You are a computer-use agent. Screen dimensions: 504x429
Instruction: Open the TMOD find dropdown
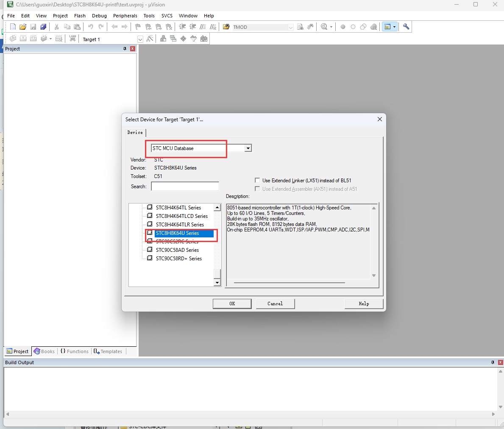coord(290,27)
